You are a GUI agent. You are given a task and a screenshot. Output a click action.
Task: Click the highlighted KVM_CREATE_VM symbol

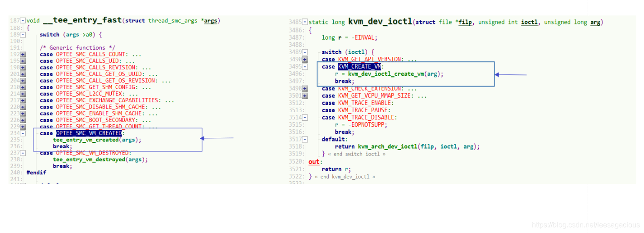click(360, 67)
